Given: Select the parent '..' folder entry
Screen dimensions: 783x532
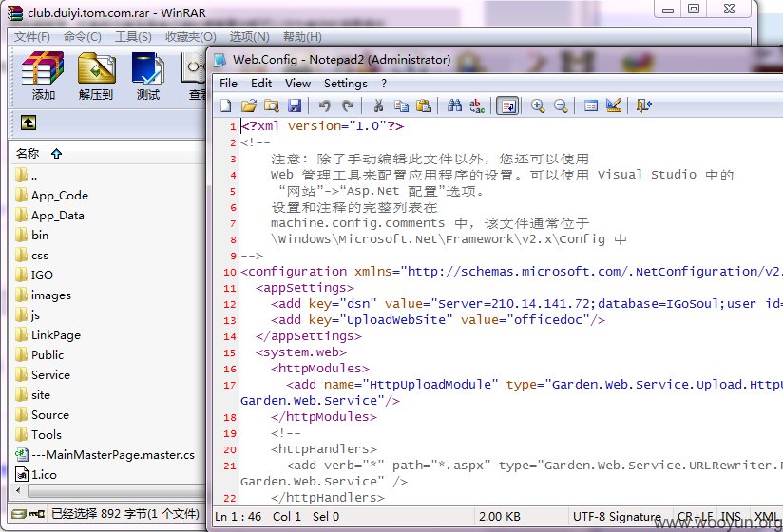Looking at the screenshot, I should [27, 176].
